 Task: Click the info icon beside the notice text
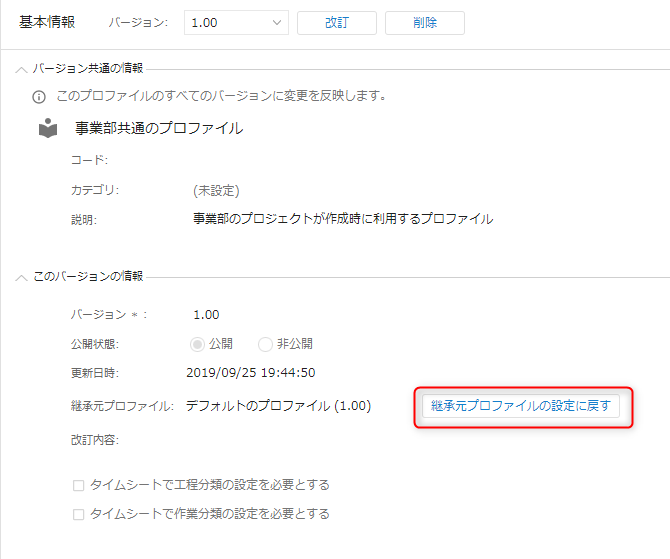(39, 97)
